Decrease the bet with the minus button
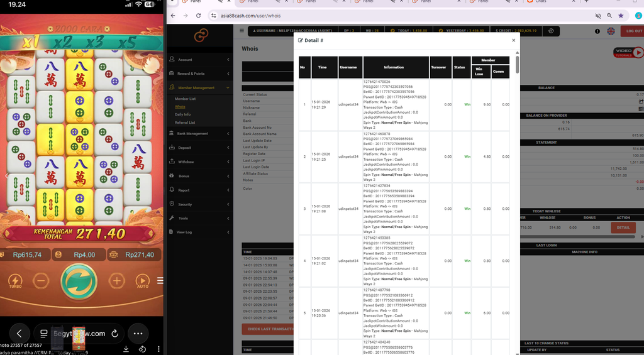 (41, 281)
